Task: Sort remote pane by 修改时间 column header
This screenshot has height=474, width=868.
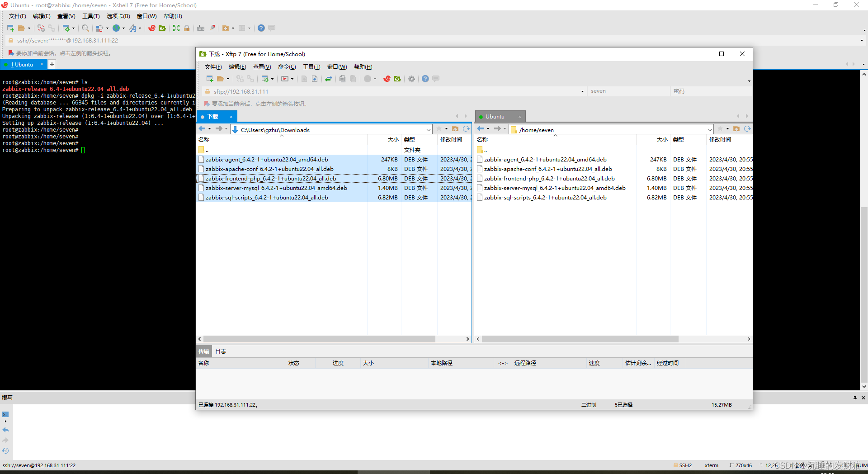Action: click(x=729, y=140)
